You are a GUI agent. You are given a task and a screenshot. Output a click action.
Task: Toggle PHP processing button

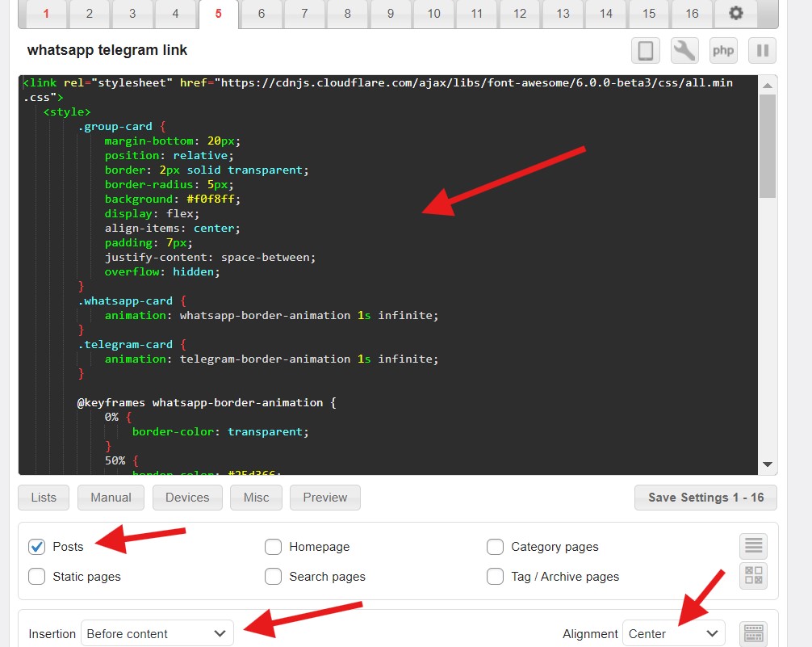723,51
